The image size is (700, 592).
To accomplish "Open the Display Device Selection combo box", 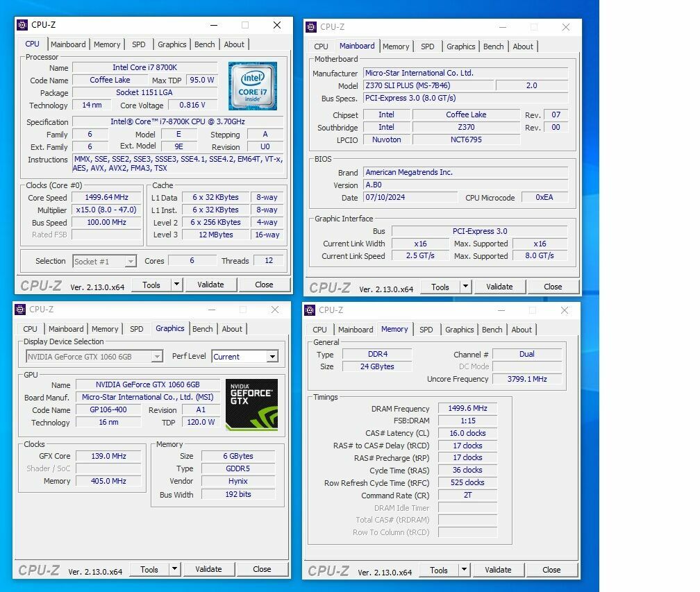I will coord(157,357).
